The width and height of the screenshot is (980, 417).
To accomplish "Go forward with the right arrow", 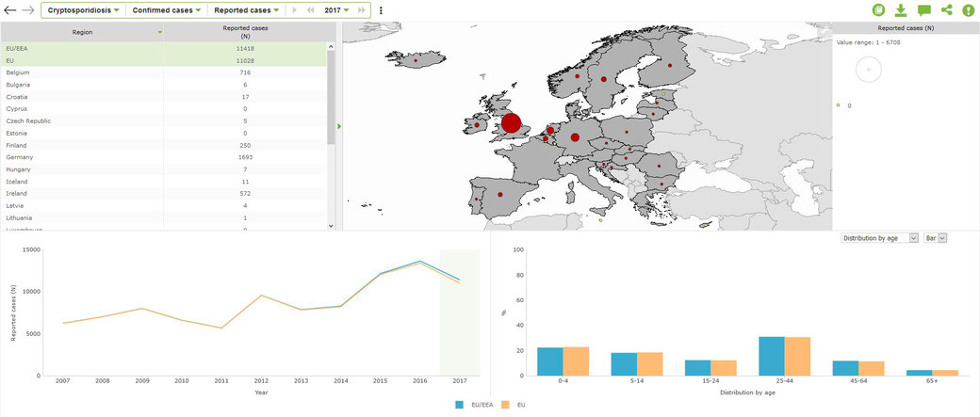I will 27,10.
